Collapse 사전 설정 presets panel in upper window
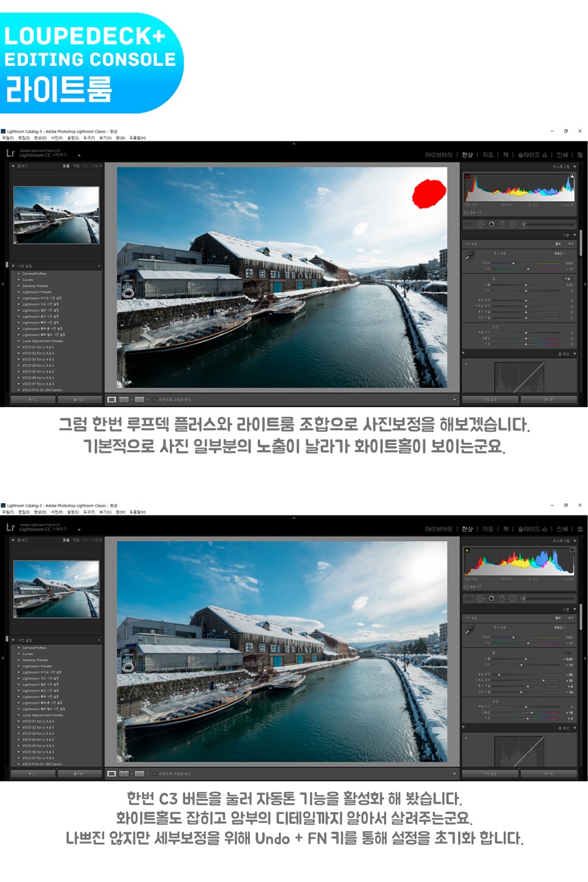Image resolution: width=588 pixels, height=882 pixels. click(x=13, y=266)
